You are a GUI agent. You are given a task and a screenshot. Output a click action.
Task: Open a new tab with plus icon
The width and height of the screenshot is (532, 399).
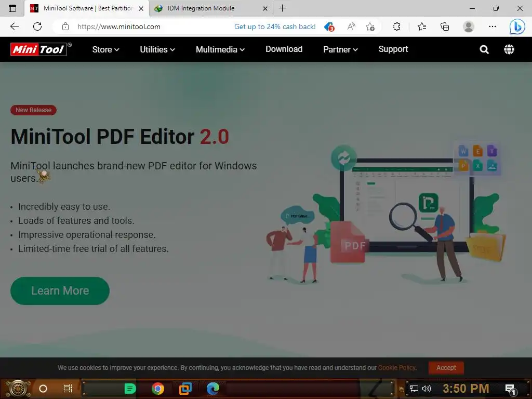click(282, 8)
